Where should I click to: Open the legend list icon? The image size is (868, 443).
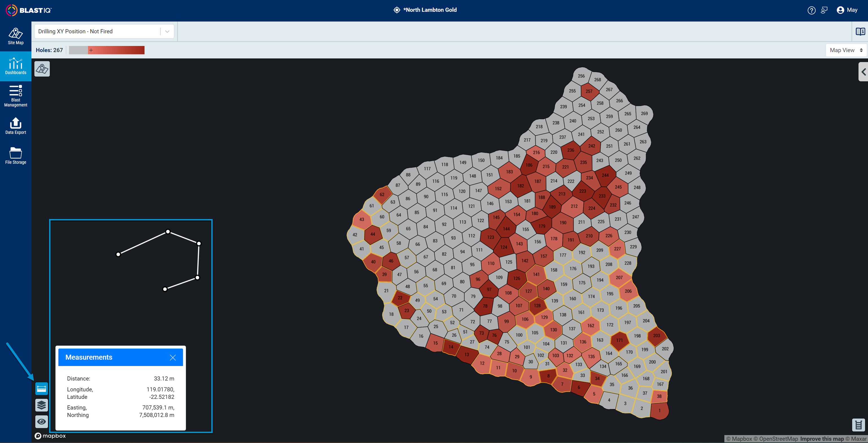pyautogui.click(x=859, y=425)
